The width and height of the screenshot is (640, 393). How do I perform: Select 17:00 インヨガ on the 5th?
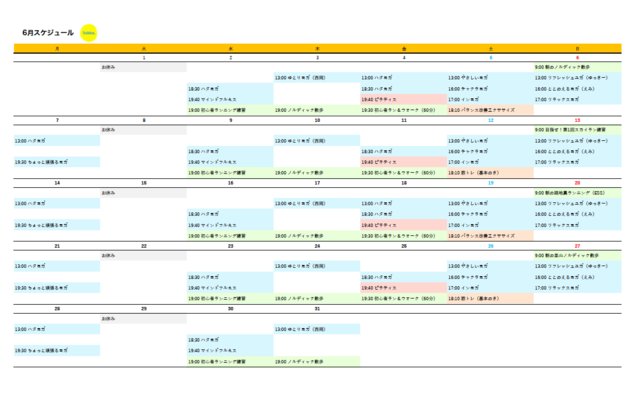point(491,100)
